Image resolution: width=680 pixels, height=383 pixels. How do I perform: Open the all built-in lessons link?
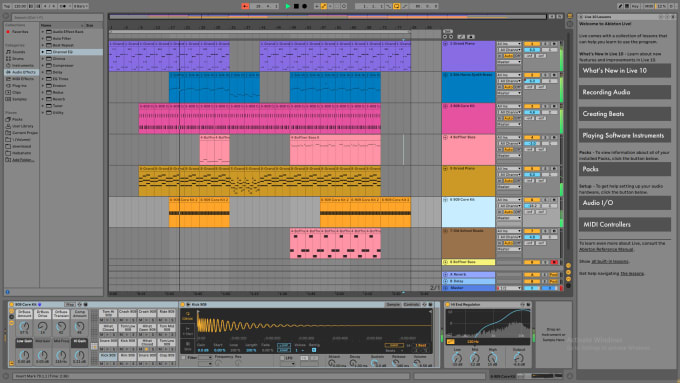coord(610,262)
